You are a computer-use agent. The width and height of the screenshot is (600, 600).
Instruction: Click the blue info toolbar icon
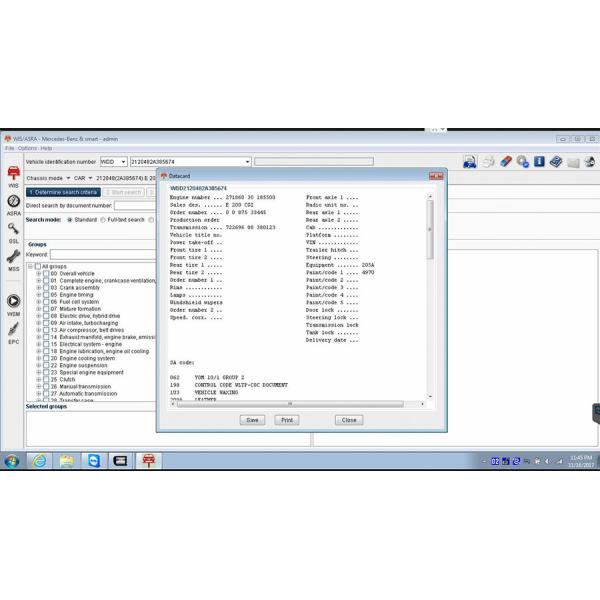tap(539, 161)
